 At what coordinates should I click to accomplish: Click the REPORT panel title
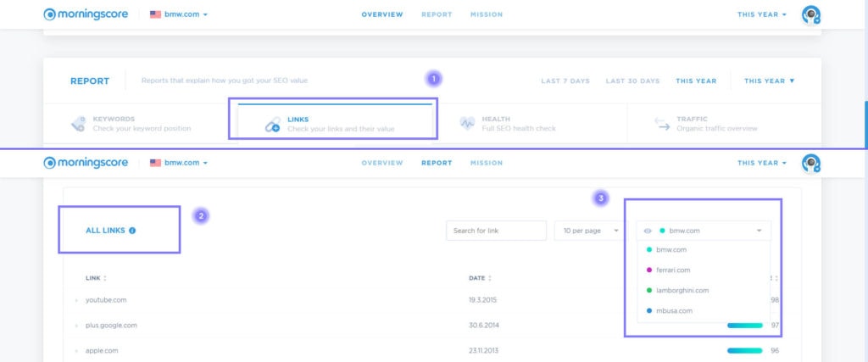tap(90, 81)
